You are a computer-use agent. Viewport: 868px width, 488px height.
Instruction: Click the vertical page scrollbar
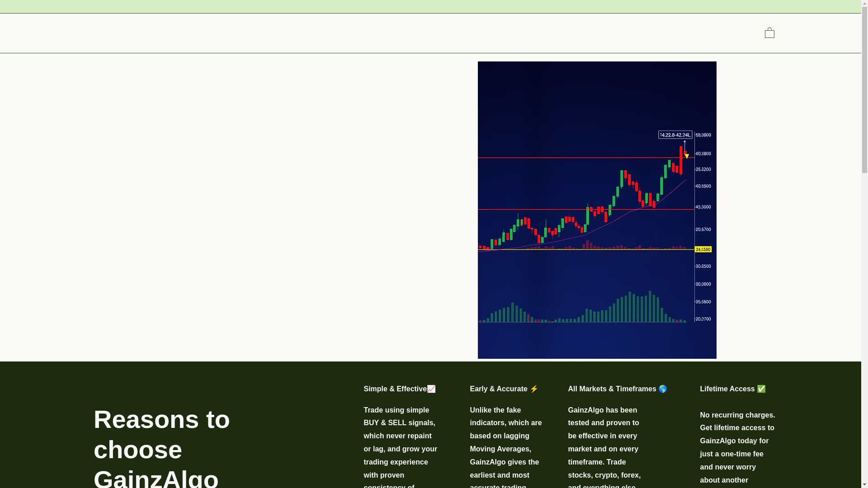[864, 244]
